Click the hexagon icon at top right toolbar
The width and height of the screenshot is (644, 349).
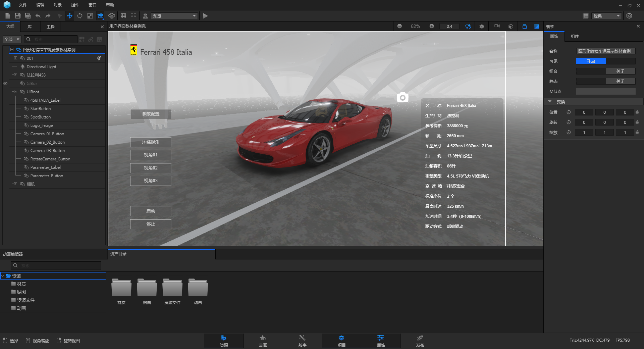tap(629, 16)
